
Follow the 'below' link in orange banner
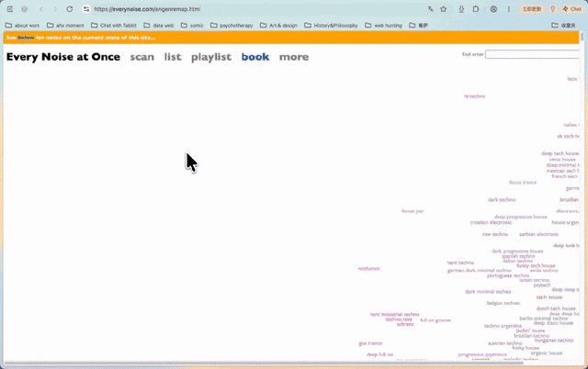[x=26, y=38]
